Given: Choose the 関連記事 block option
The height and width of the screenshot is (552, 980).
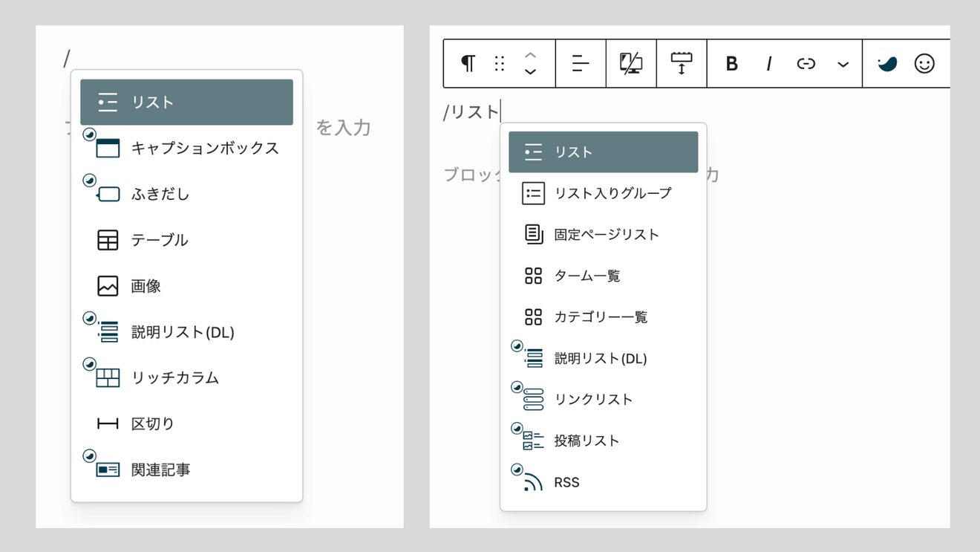Looking at the screenshot, I should [186, 470].
